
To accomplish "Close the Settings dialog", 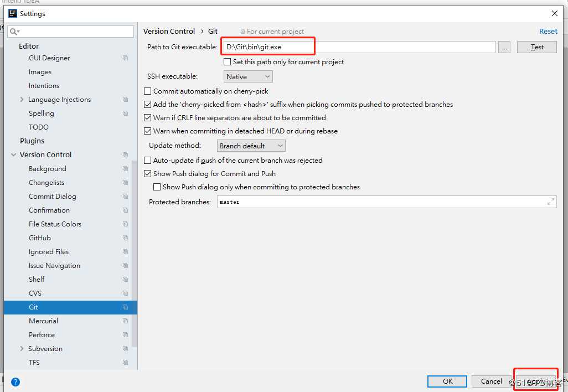I will (x=554, y=13).
